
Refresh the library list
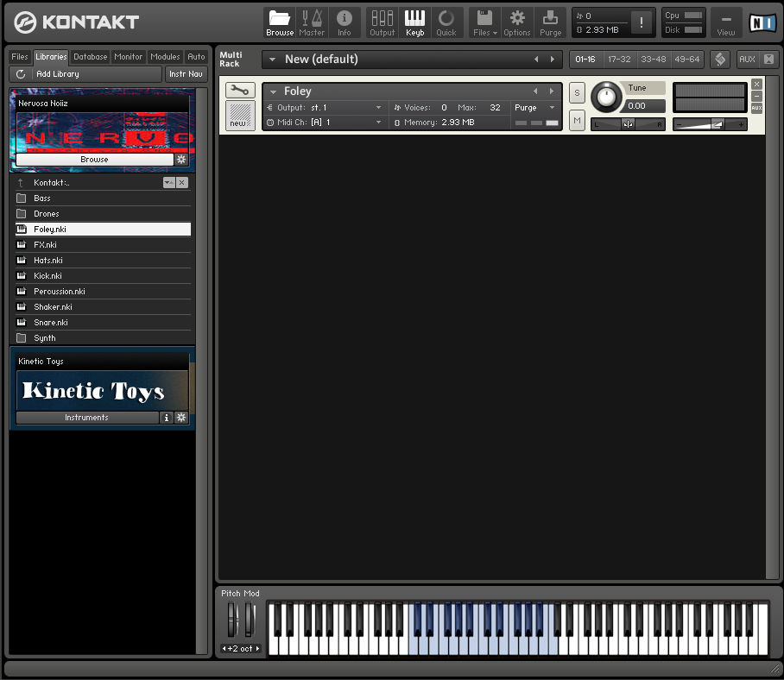click(x=21, y=74)
